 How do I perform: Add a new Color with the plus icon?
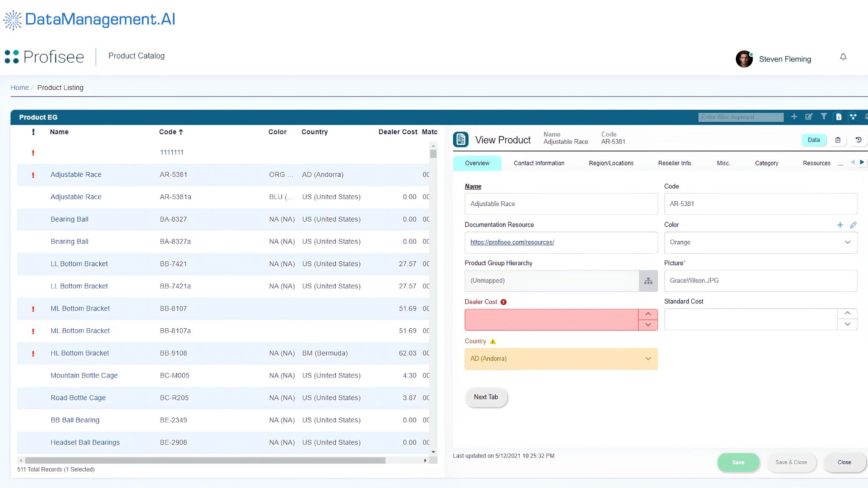(840, 225)
